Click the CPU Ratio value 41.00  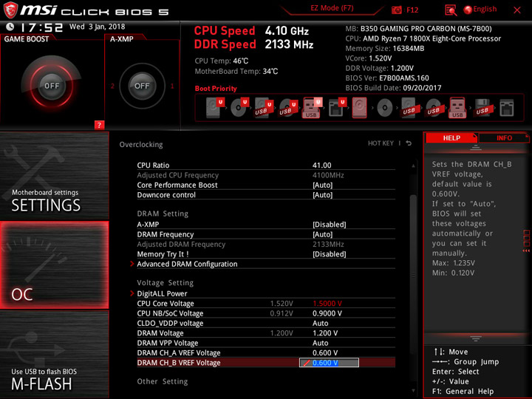(x=321, y=166)
